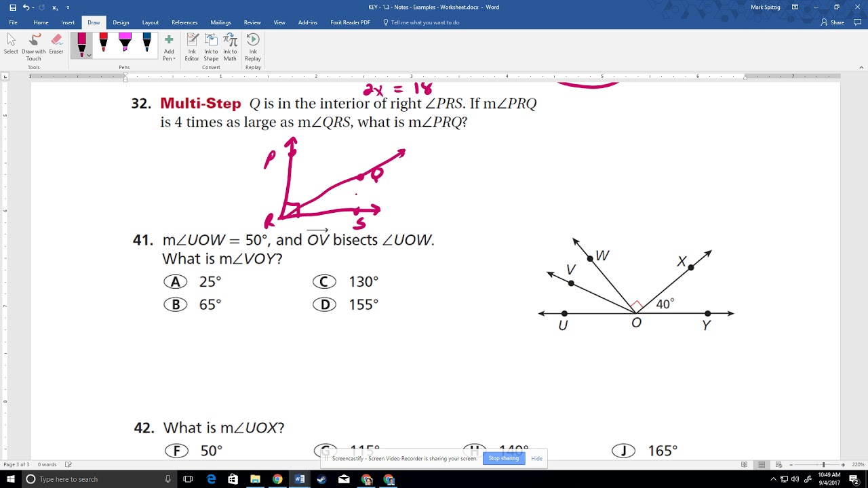868x488 pixels.
Task: Open the File tab
Action: point(13,22)
